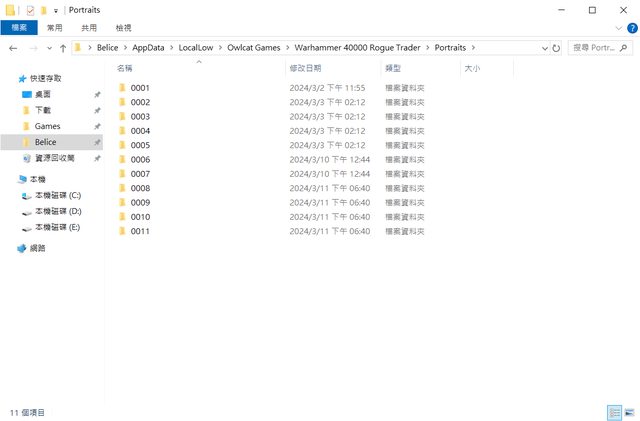Click the New Folder icon in quick access toolbar
The image size is (640, 421).
click(x=43, y=10)
